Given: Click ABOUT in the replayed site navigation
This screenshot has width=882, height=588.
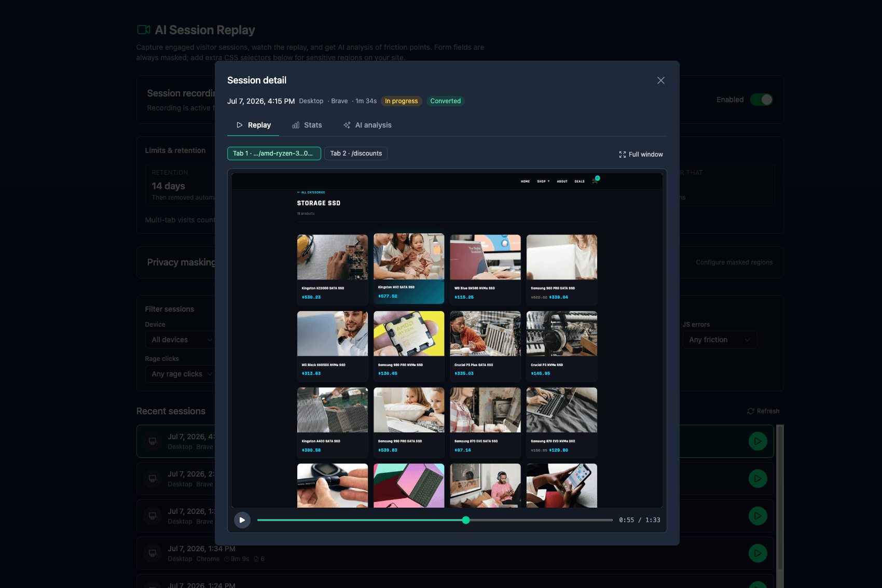Looking at the screenshot, I should point(562,181).
